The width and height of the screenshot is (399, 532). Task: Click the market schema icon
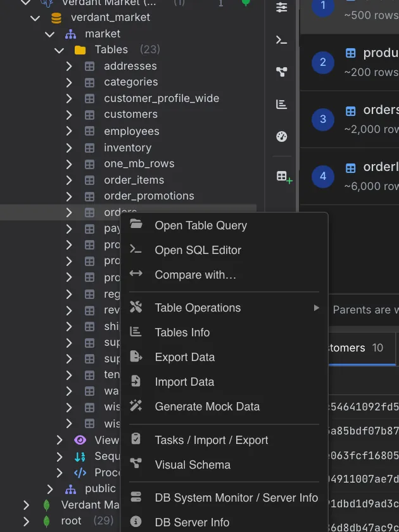click(70, 34)
